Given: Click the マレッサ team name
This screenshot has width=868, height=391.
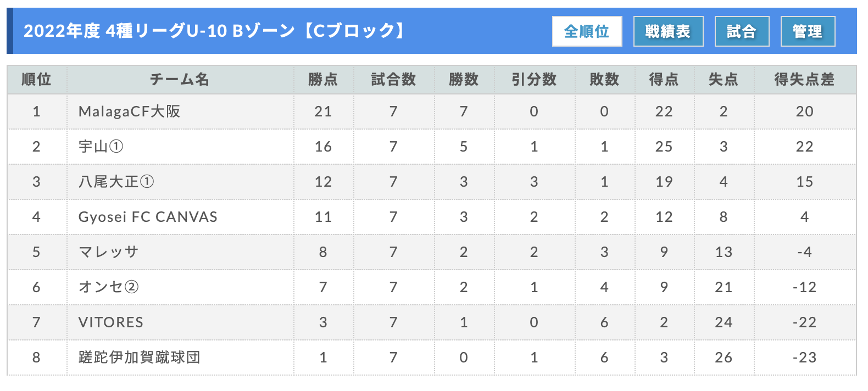Looking at the screenshot, I should pyautogui.click(x=108, y=252).
